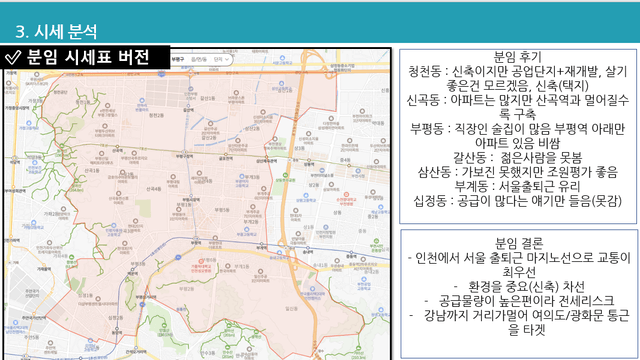
Task: Click the 주안국가산단역 station label on the map
Action: tap(35, 317)
